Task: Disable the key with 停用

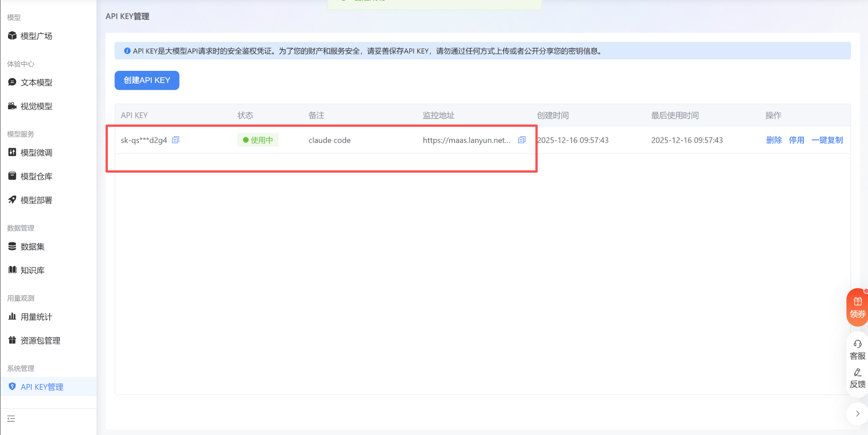Action: coord(796,140)
